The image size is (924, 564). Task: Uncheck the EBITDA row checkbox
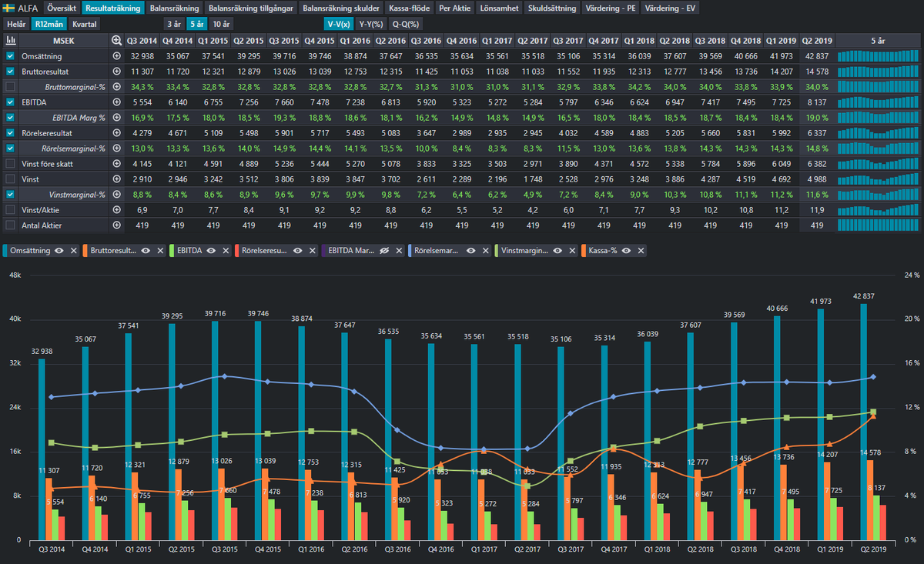(10, 102)
